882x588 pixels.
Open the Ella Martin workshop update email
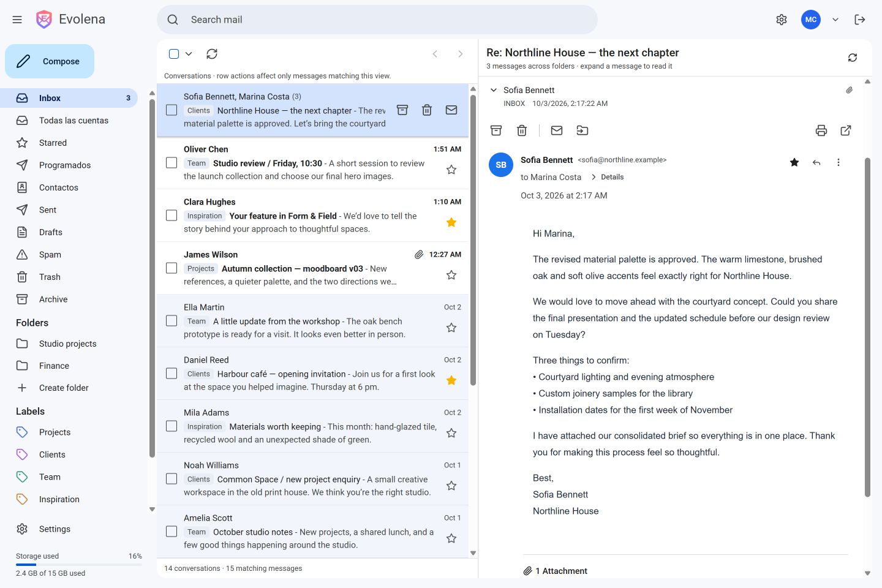pos(312,321)
